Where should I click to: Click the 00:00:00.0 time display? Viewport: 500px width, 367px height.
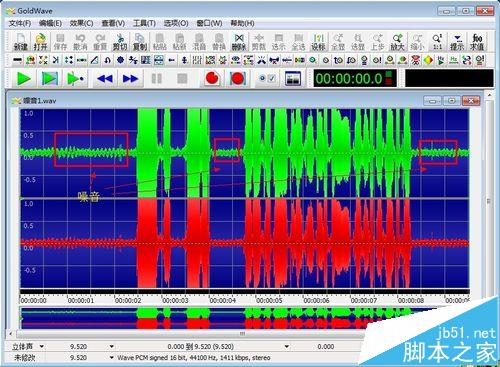(355, 78)
